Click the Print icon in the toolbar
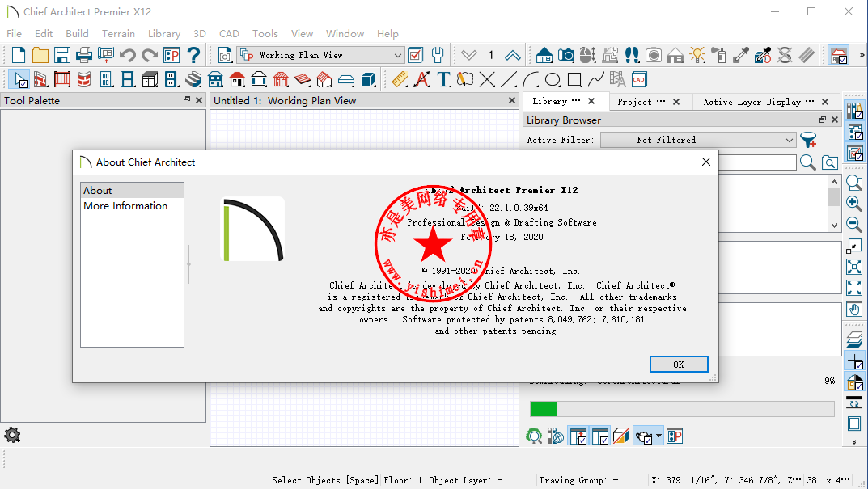868x489 pixels. coord(83,55)
